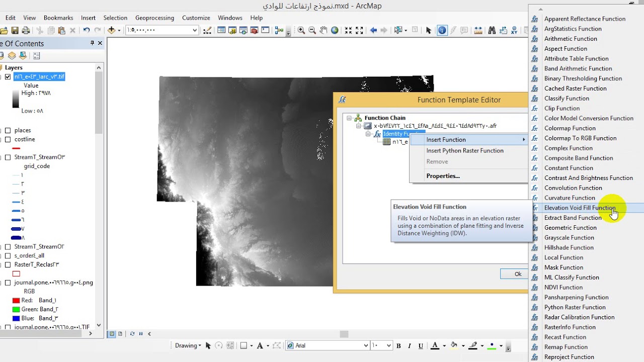The image size is (644, 362).
Task: Check the StreamT_StreamO3 layer with grid_code
Action: point(8,157)
